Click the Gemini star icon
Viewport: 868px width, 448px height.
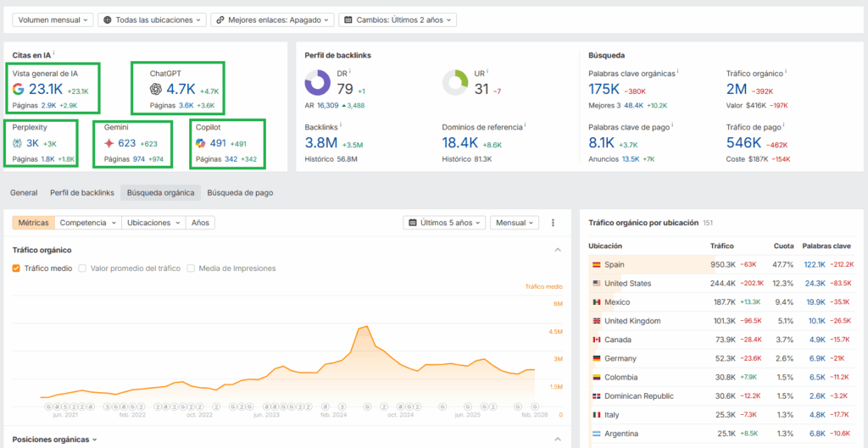(109, 143)
